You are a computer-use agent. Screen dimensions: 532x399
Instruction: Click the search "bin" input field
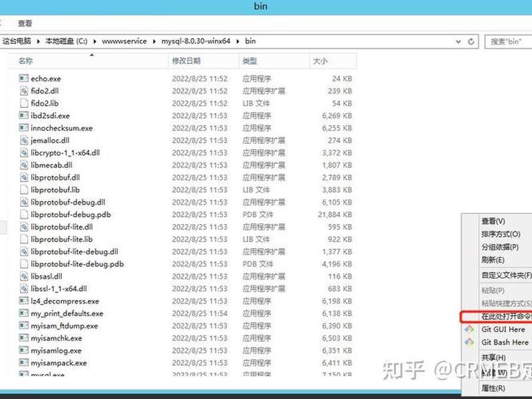508,42
